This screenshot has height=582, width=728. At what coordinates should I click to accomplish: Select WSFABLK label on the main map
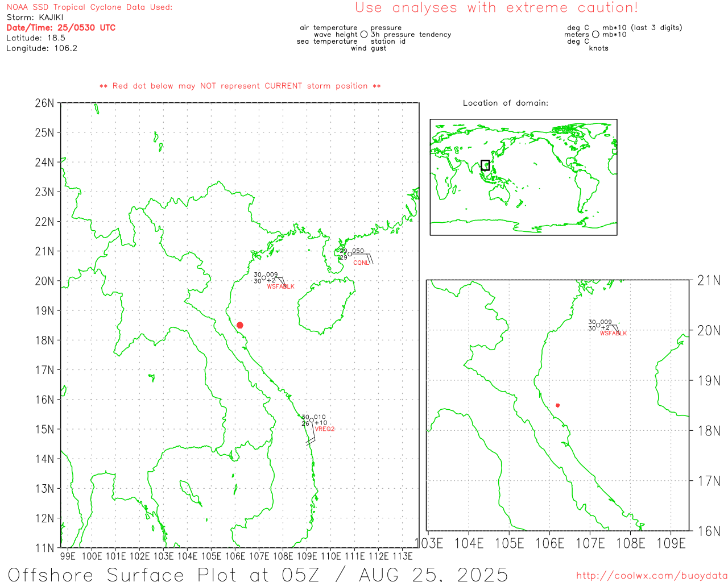coord(281,286)
